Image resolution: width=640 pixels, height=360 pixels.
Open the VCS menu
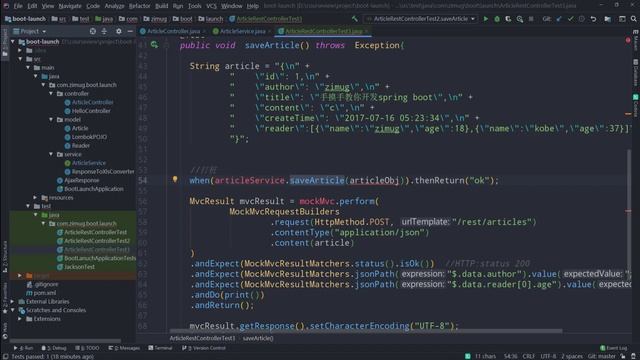(211, 6)
